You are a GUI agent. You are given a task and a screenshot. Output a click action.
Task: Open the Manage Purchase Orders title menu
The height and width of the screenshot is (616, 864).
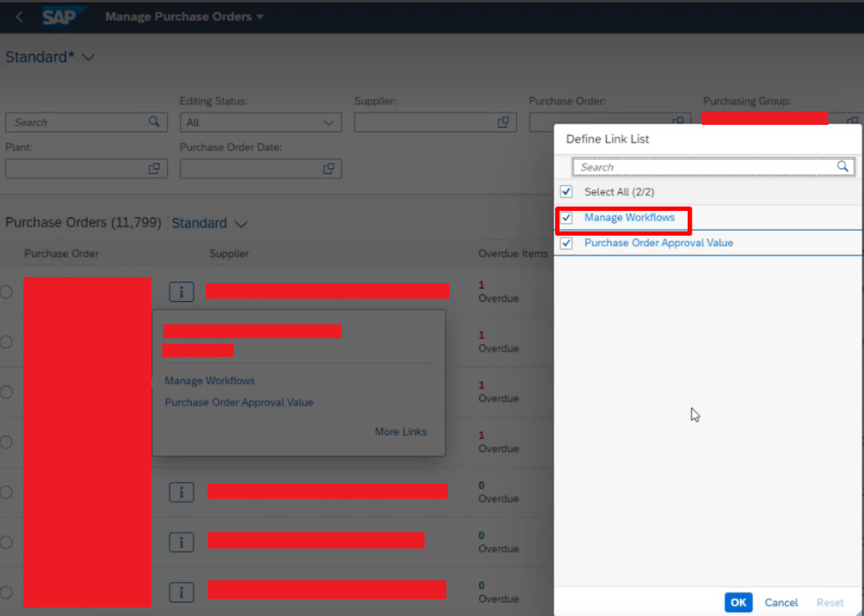pos(184,17)
